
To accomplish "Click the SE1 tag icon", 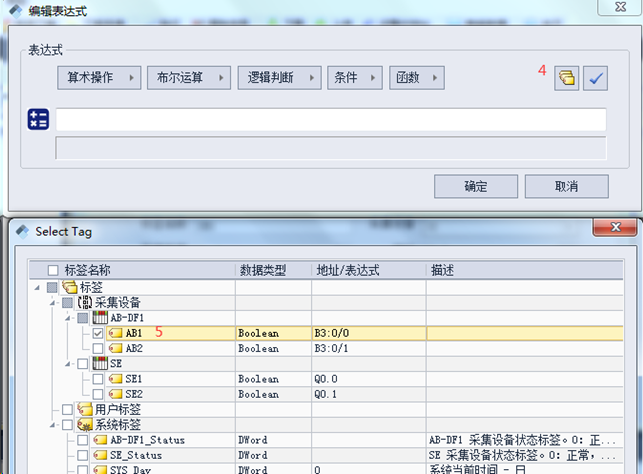I will [115, 379].
